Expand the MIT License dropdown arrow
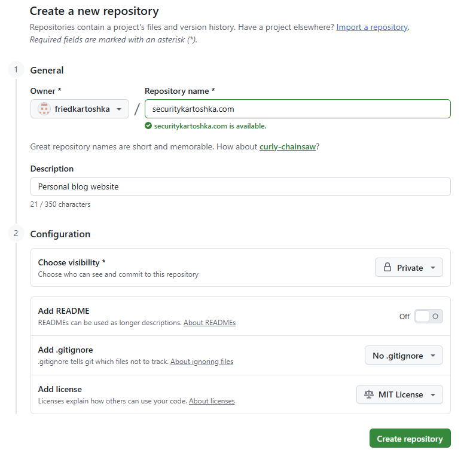The height and width of the screenshot is (462, 476). click(433, 394)
